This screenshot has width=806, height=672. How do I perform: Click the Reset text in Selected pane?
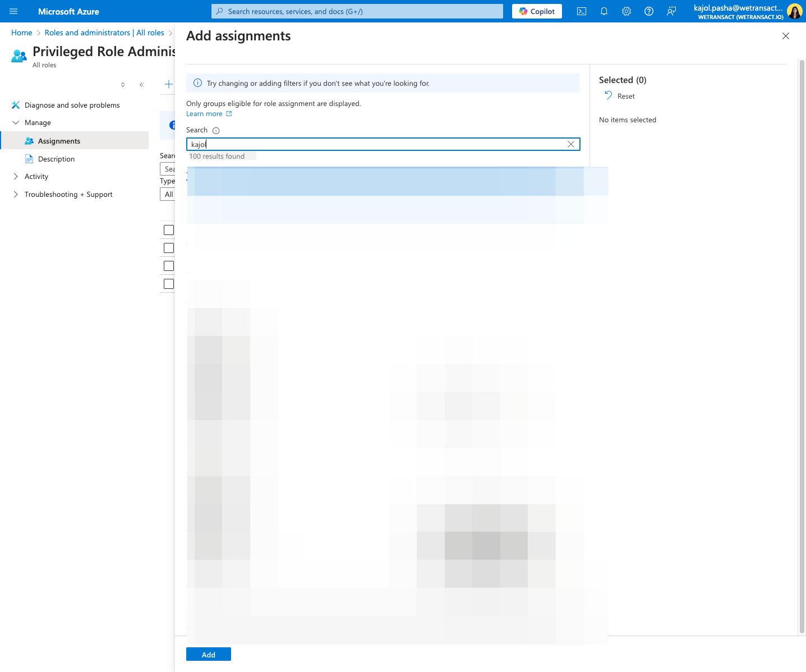[626, 96]
